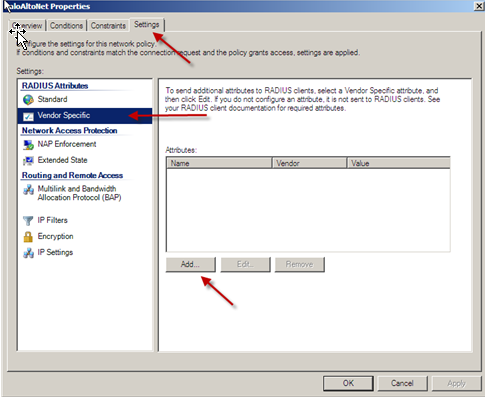Screen dimensions: 485x397
Task: Click the OK button
Action: (348, 383)
